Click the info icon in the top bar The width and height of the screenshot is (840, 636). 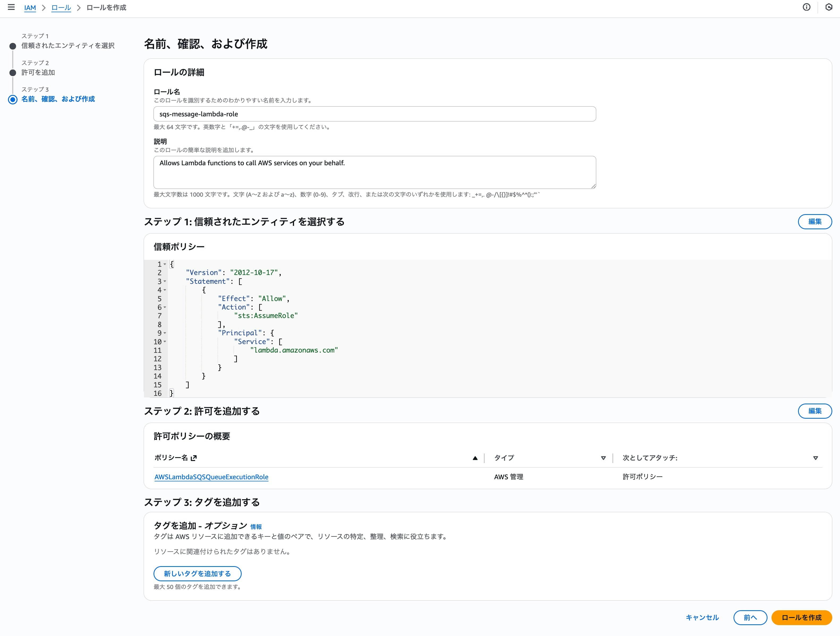(807, 7)
